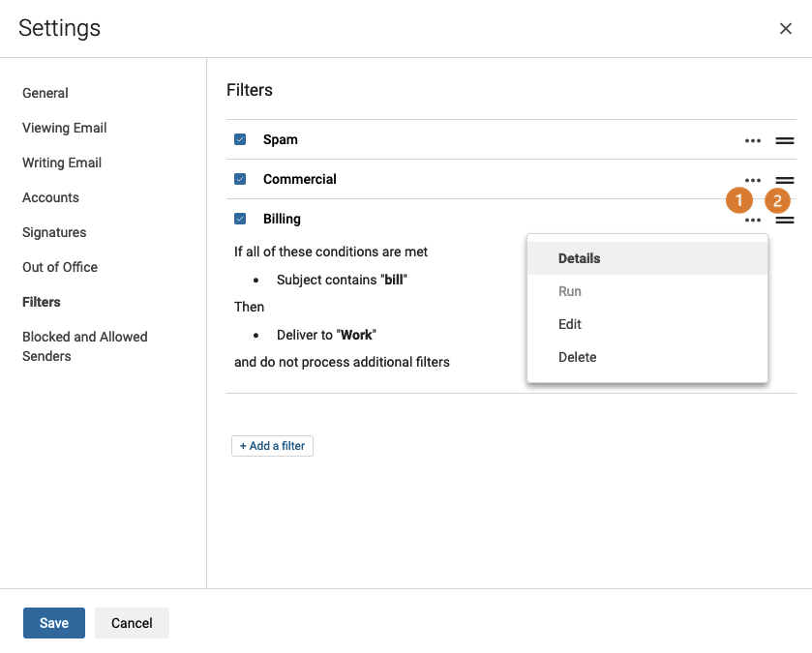Open the actions menu for the Spam filter
This screenshot has width=812, height=653.
coord(753,140)
